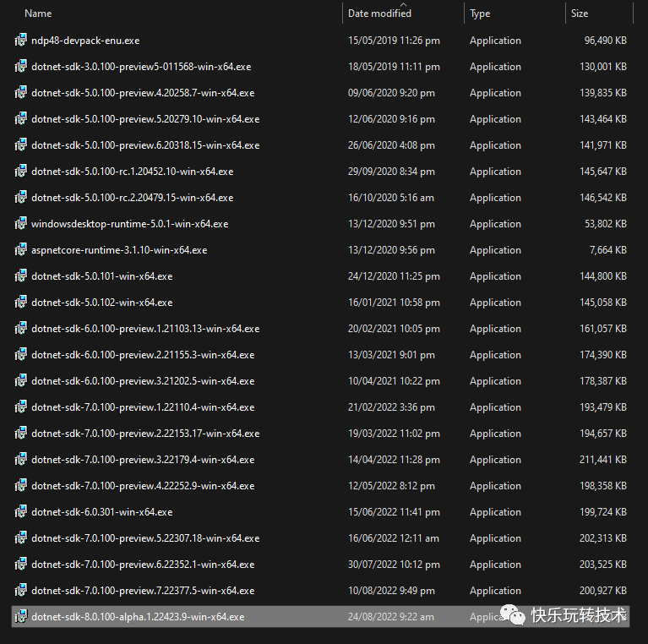Click icon of dotnet-sdk-6.0.301 file
Image resolution: width=648 pixels, height=644 pixels.
20,511
